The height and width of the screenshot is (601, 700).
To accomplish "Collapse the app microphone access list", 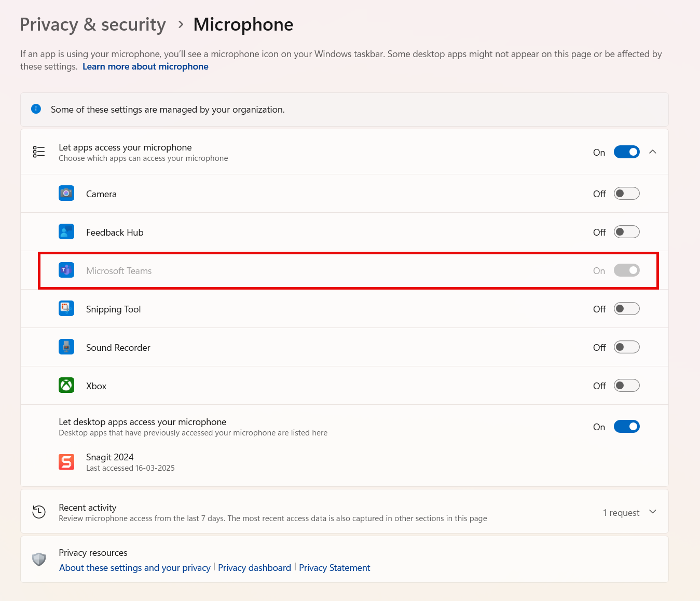I will tap(653, 152).
